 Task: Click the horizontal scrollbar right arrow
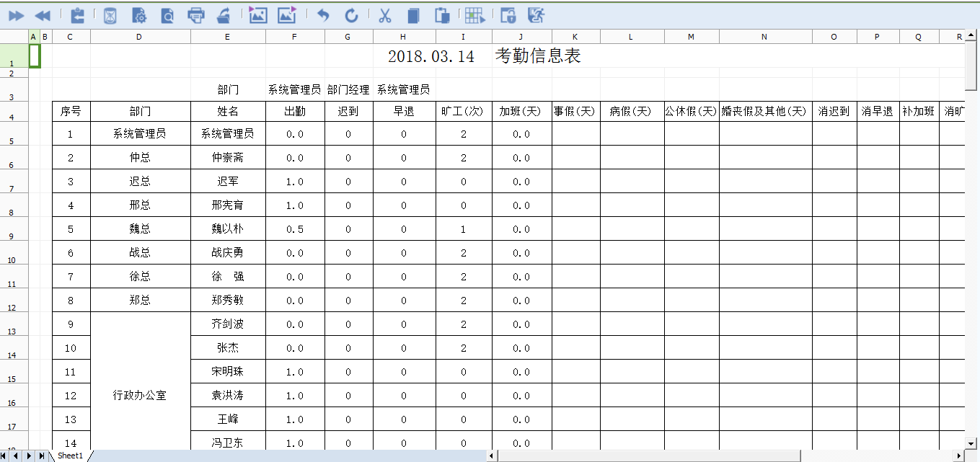(958, 456)
